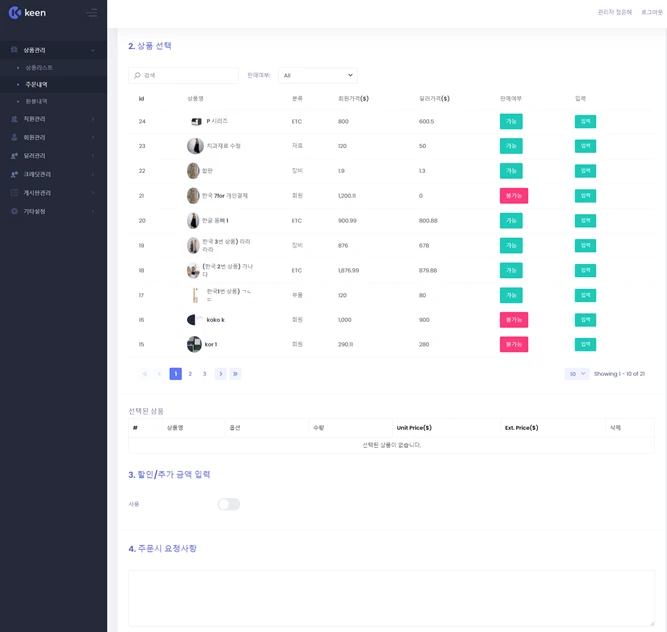Click pink 불가능 status for koko k
Viewport: 667px width, 632px height.
pos(514,320)
